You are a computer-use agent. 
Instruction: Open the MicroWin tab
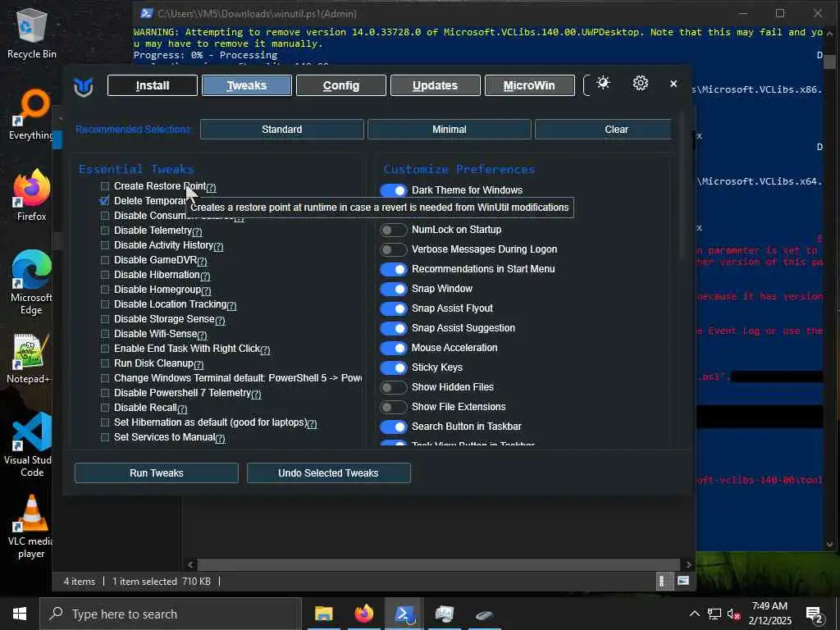tap(530, 85)
